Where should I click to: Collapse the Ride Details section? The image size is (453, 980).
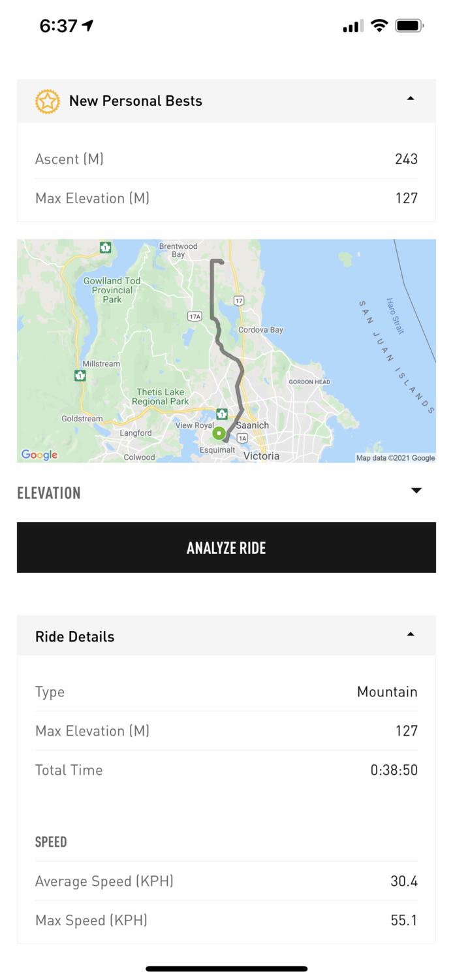click(x=410, y=634)
